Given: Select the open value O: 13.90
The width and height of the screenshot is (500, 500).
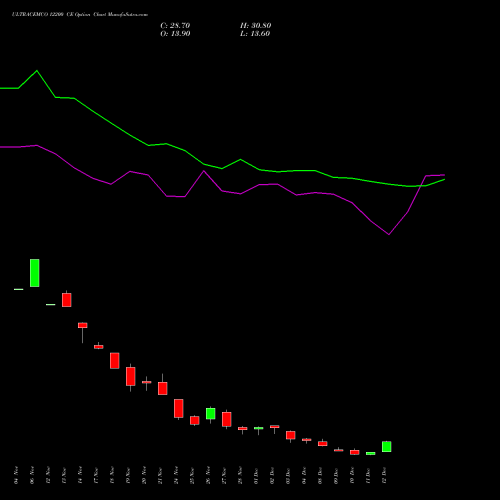Looking at the screenshot, I should (175, 34).
